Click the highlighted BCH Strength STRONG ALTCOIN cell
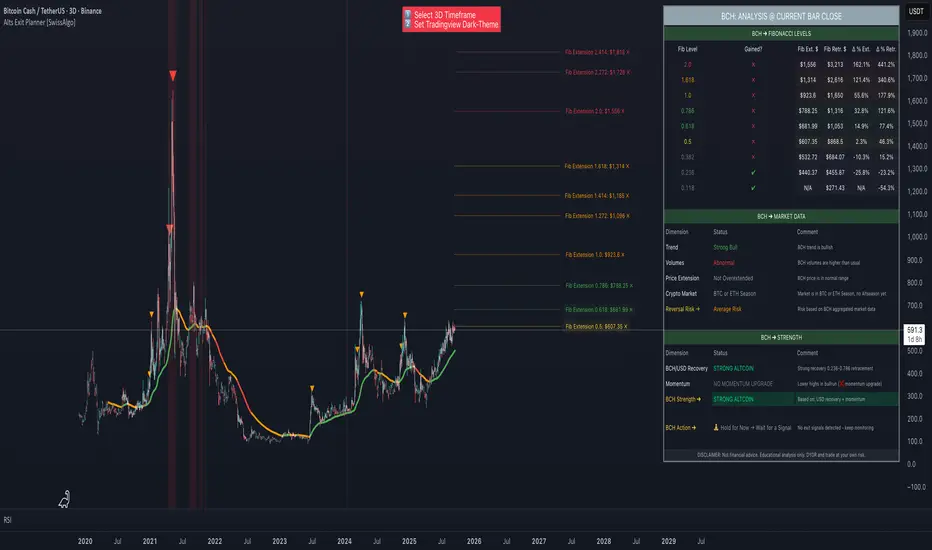 [x=752, y=400]
